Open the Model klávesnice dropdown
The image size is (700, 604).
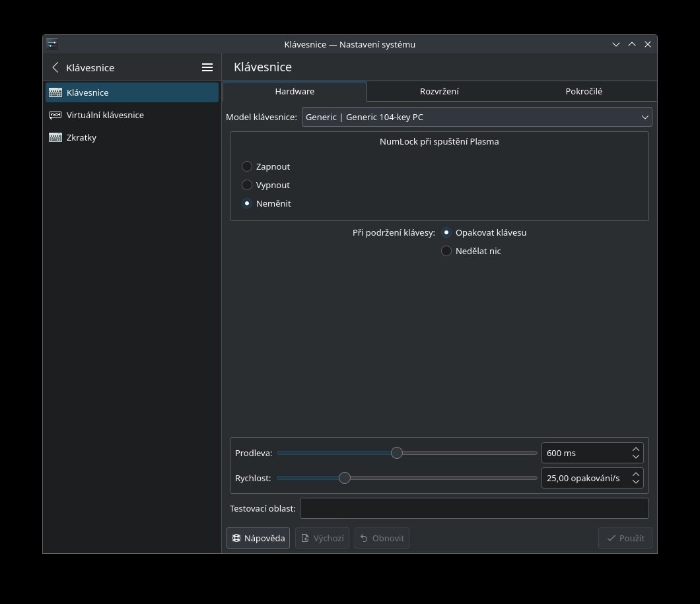point(476,117)
